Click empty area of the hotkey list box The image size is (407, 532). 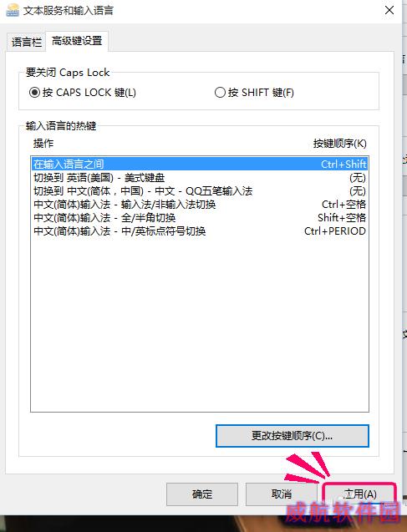coord(200,322)
